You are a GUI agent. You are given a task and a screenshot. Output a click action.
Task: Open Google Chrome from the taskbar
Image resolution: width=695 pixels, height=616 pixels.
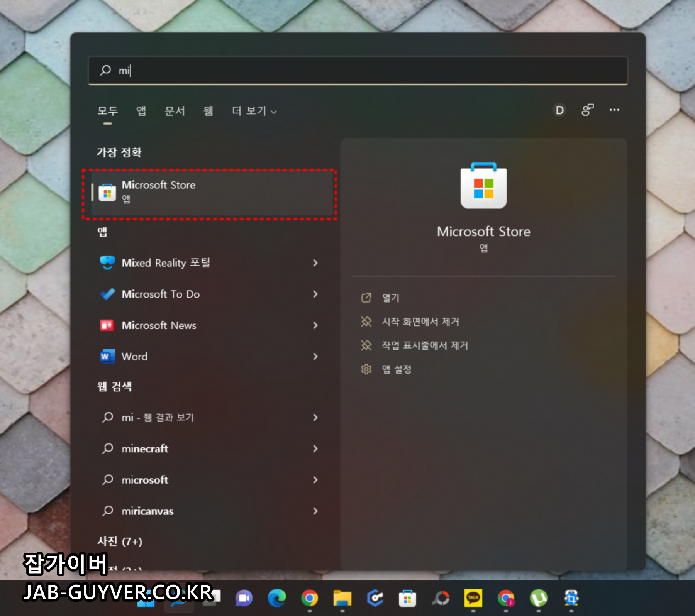(310, 598)
